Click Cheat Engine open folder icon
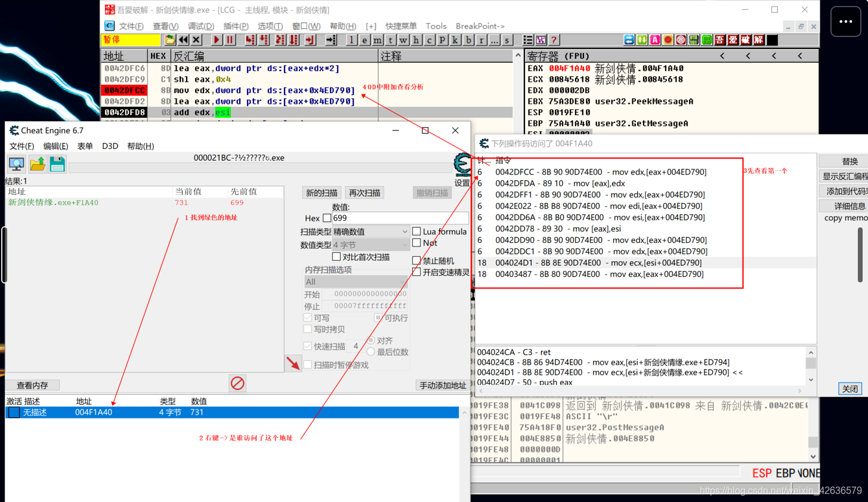Viewport: 868px width, 502px height. 38,164
